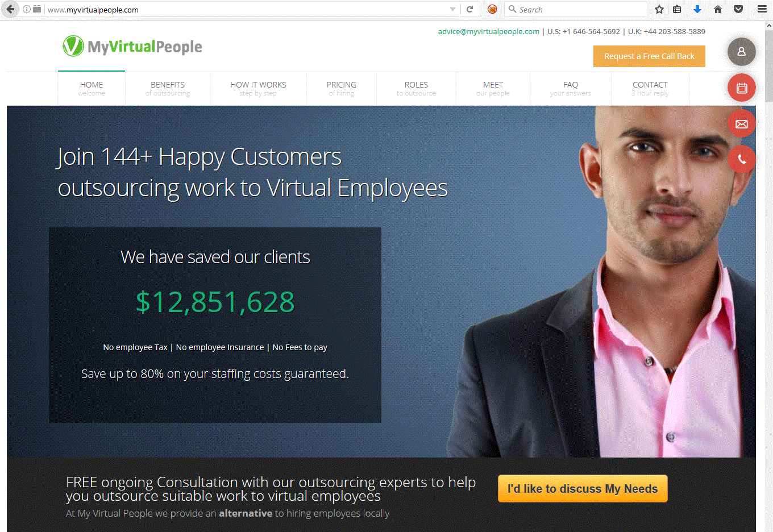Open the hamburger browser menu
Image resolution: width=773 pixels, height=532 pixels.
coord(762,9)
